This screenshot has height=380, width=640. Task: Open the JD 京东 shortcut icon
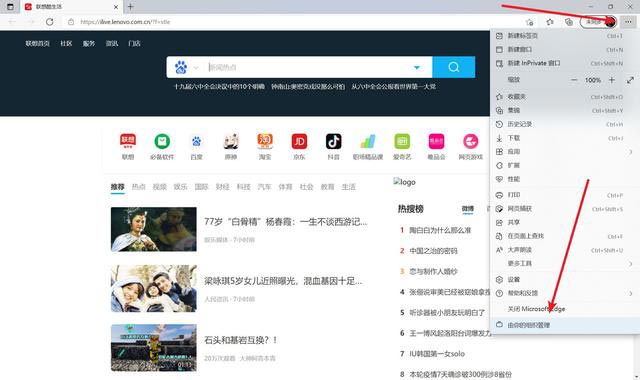299,142
